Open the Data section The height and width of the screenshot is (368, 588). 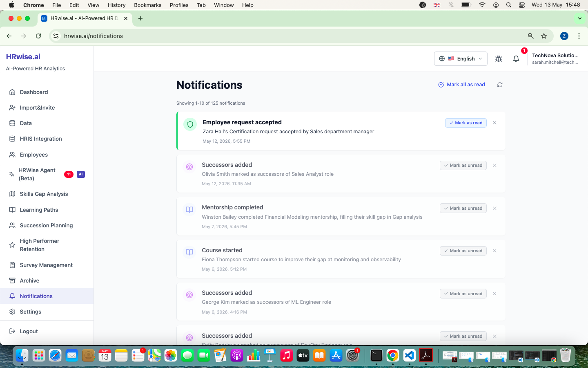click(x=47, y=123)
